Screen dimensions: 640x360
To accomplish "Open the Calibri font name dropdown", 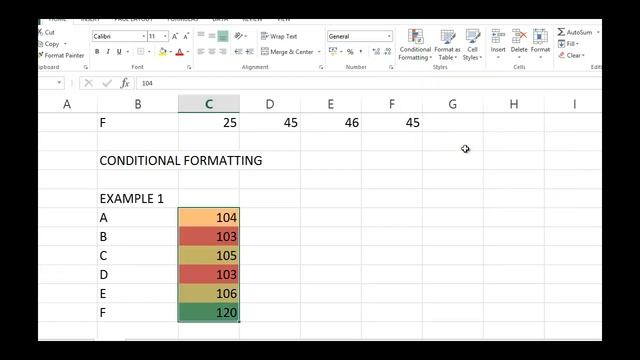I will [x=144, y=36].
